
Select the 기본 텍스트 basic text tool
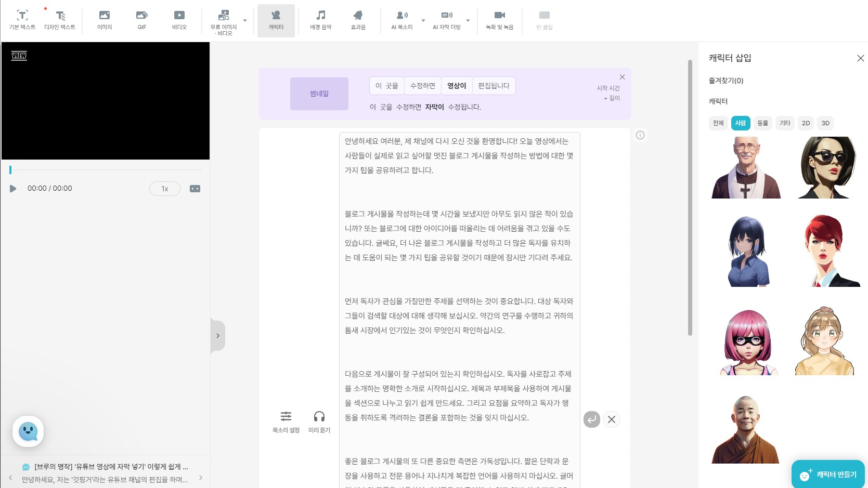22,20
